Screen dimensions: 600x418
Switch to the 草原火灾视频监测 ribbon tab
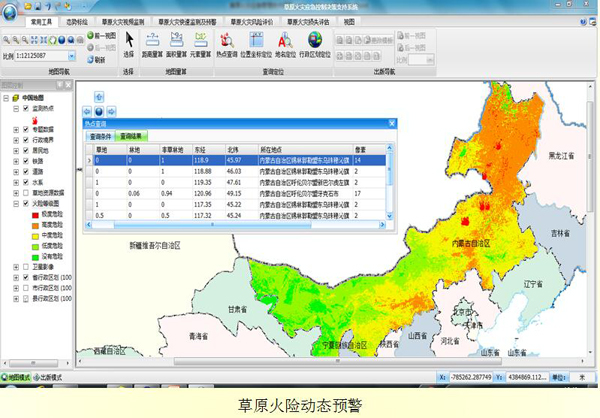coord(123,20)
